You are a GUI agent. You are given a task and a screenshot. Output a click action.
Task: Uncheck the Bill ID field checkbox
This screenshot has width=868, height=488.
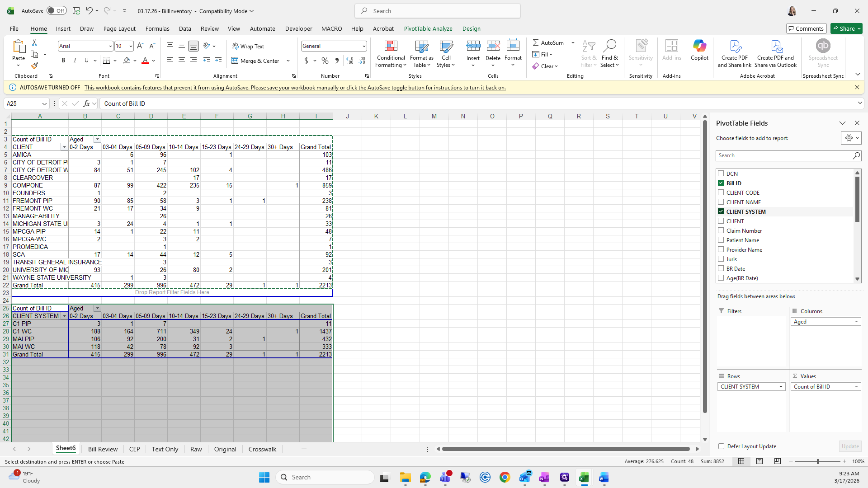pos(721,183)
